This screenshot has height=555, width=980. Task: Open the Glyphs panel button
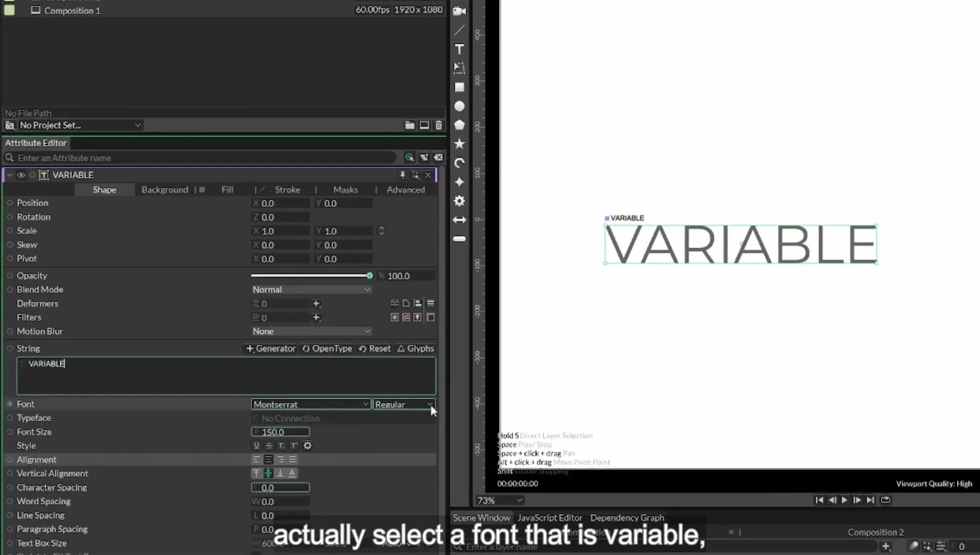point(415,348)
